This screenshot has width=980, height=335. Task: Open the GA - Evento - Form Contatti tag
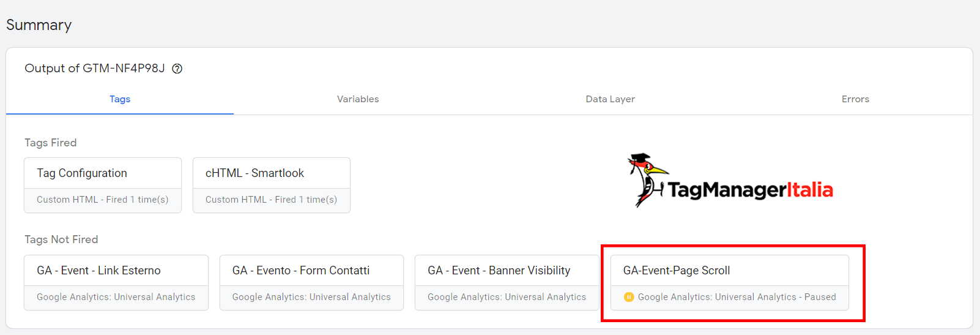pos(311,283)
